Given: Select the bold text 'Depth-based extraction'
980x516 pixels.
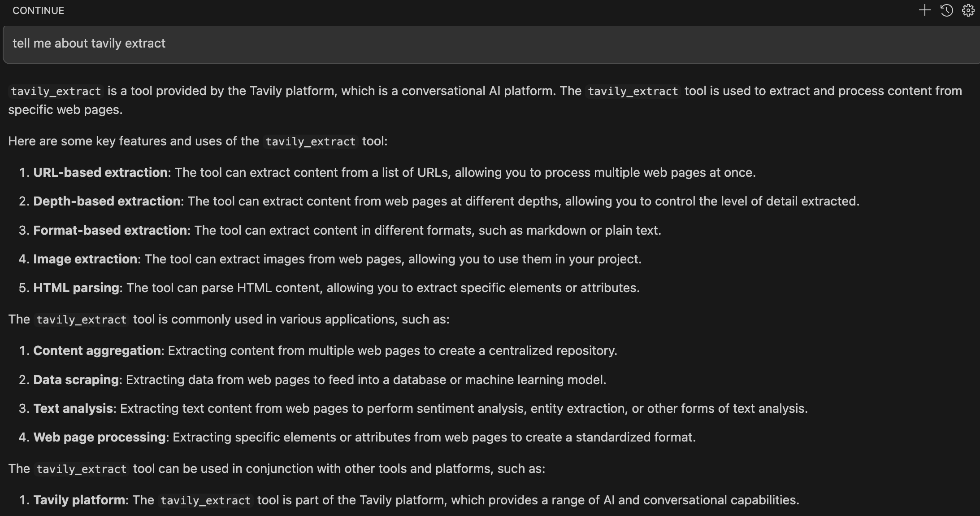Looking at the screenshot, I should [107, 201].
